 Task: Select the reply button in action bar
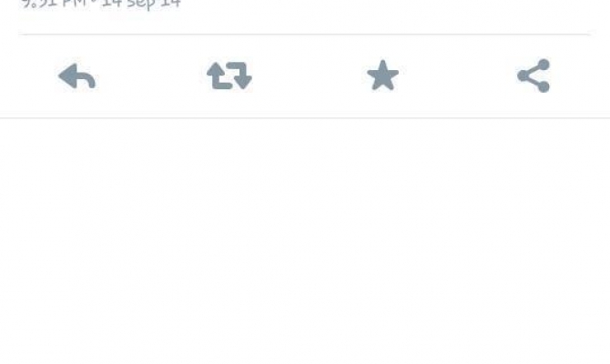tap(76, 76)
